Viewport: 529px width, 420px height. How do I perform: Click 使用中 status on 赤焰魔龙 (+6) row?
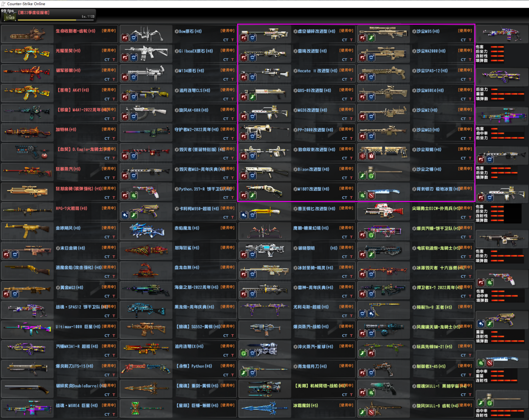[x=227, y=228]
